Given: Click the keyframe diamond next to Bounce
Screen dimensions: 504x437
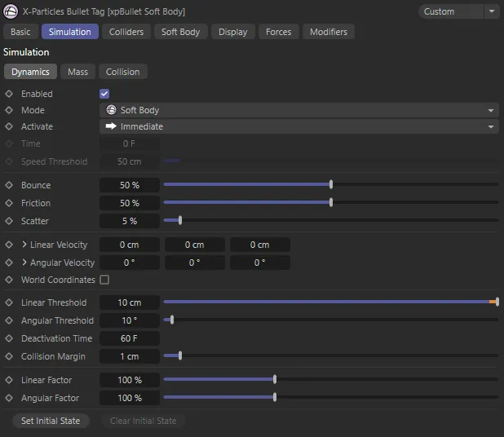Looking at the screenshot, I should coord(9,185).
